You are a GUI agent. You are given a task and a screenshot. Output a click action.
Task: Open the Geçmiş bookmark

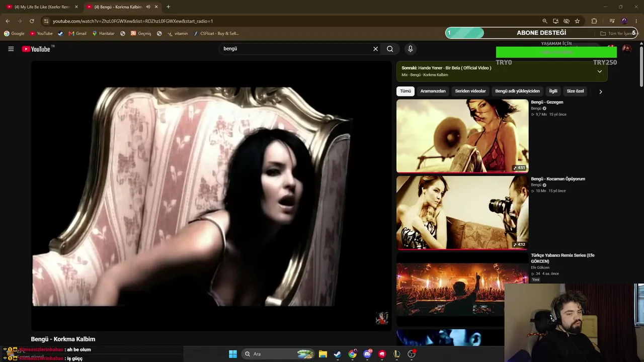click(141, 34)
